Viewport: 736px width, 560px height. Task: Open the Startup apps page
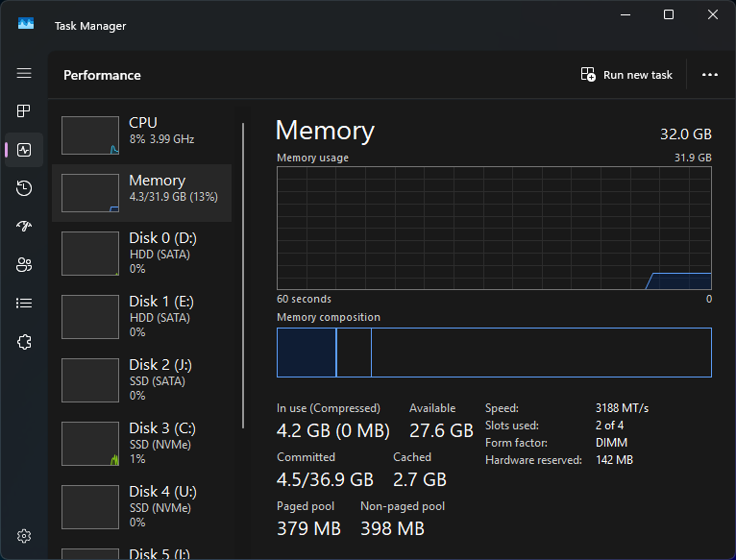pyautogui.click(x=24, y=227)
